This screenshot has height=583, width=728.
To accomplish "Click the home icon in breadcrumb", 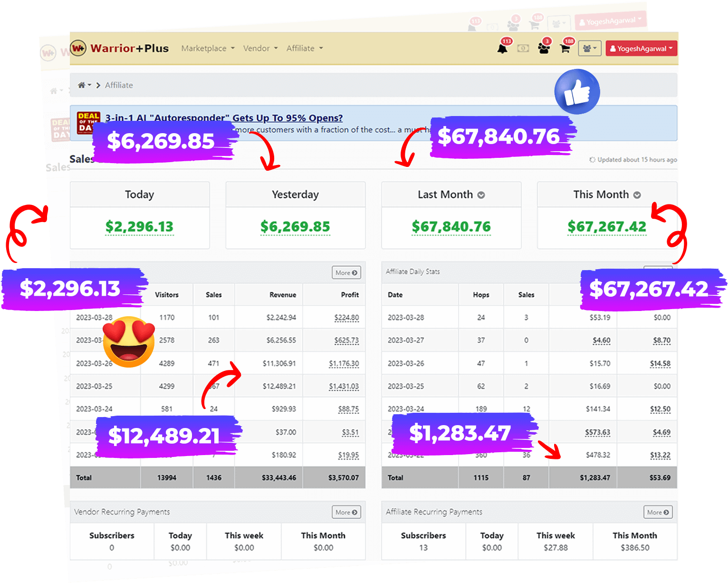I will tap(82, 85).
